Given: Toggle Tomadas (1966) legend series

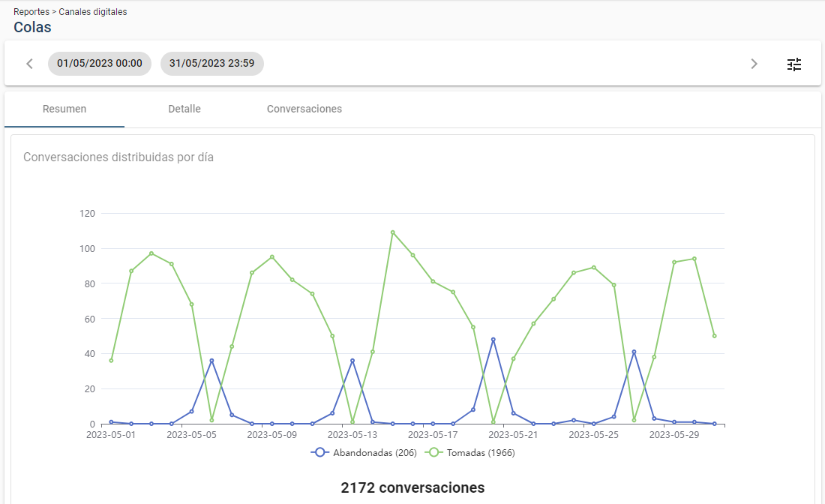Looking at the screenshot, I should point(469,452).
